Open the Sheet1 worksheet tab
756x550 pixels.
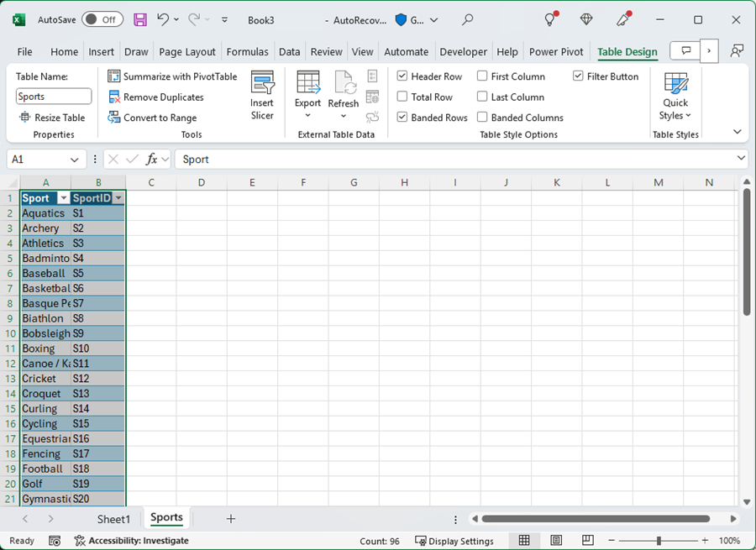point(113,518)
